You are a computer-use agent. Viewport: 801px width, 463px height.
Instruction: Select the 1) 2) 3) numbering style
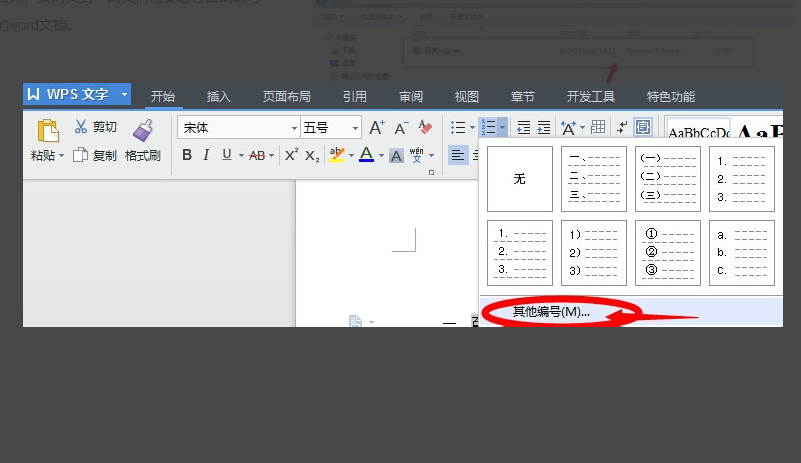pos(594,253)
